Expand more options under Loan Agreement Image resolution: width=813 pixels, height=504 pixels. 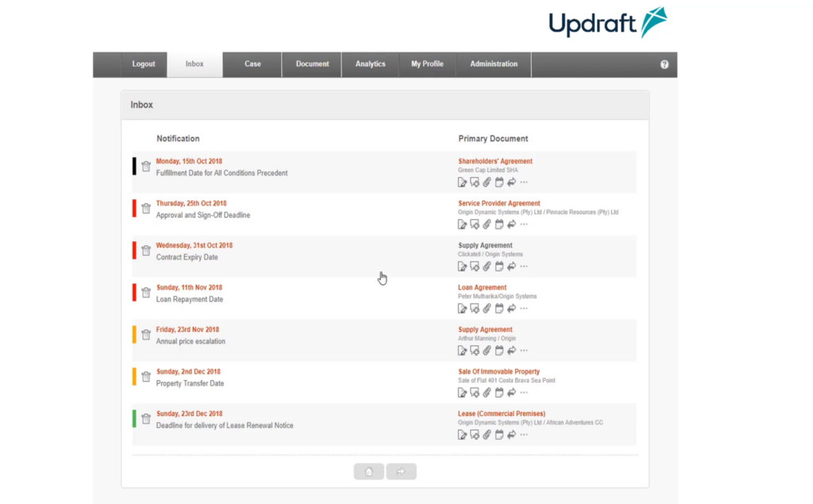[522, 308]
